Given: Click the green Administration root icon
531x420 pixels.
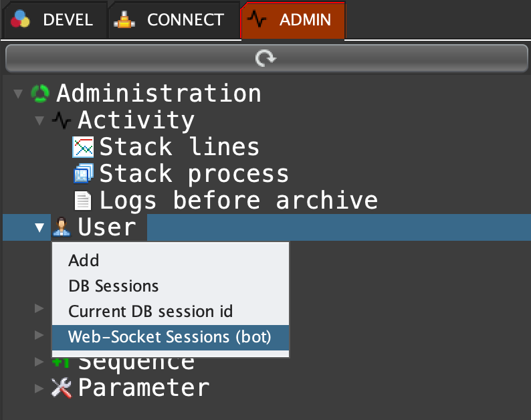Looking at the screenshot, I should pyautogui.click(x=40, y=93).
